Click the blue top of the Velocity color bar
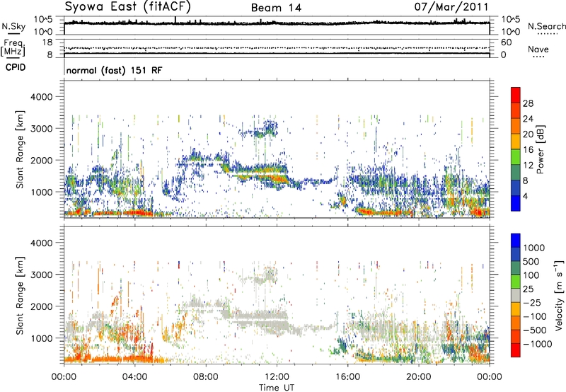Screen dimensions: 566x392 click(516, 241)
